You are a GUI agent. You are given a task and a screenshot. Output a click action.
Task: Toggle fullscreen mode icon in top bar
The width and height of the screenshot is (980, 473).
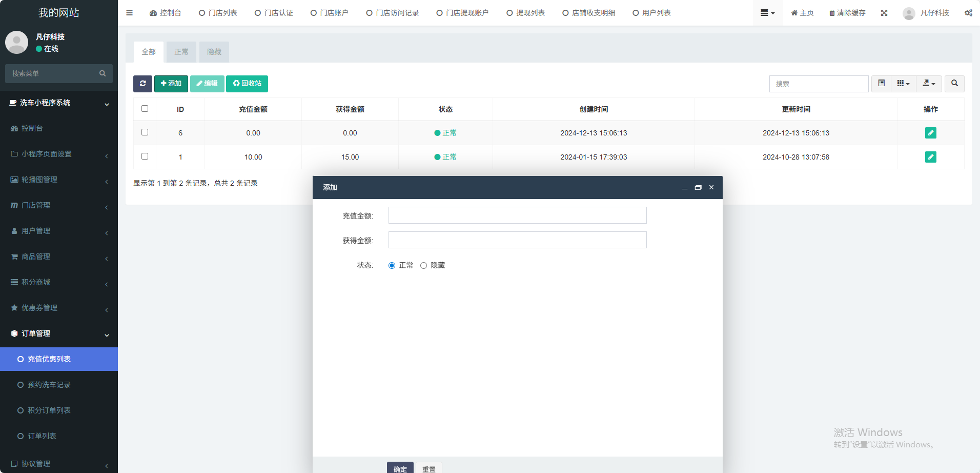(x=884, y=13)
